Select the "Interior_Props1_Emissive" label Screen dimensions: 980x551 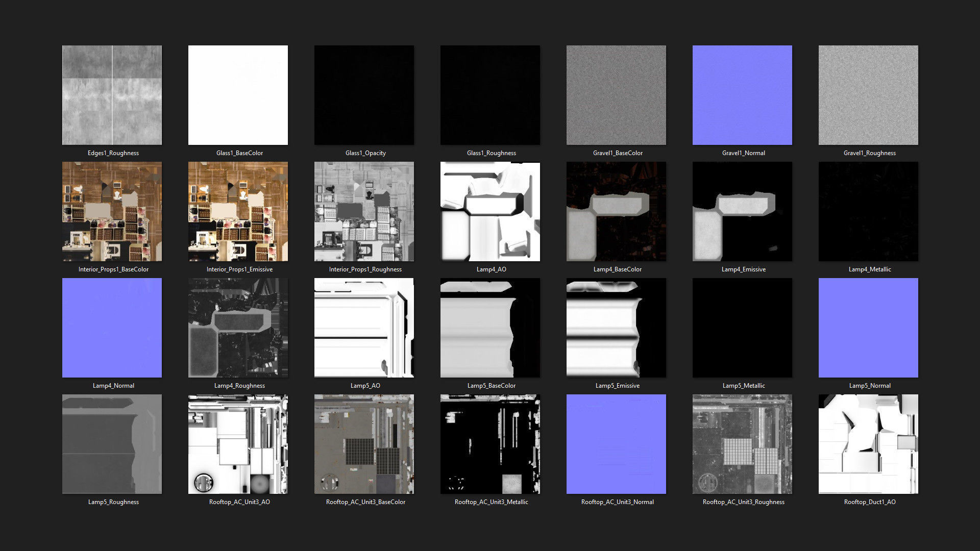239,269
